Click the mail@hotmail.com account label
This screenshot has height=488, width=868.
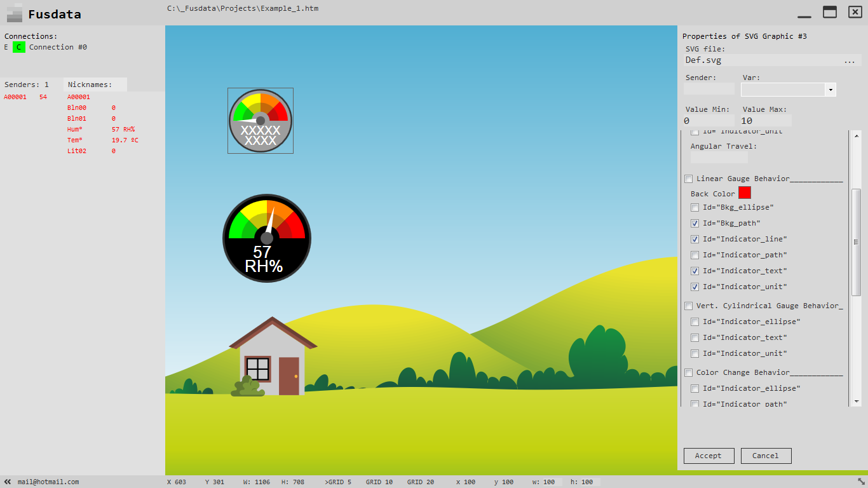click(48, 482)
